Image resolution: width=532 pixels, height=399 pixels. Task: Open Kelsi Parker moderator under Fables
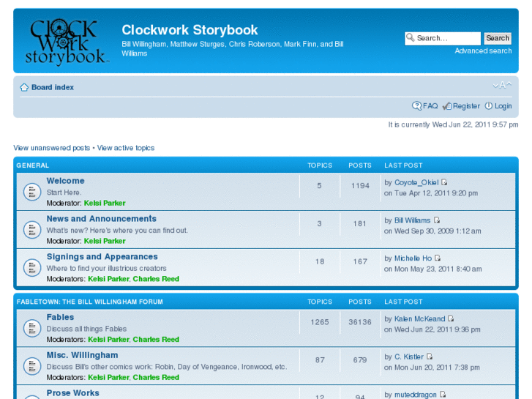coord(108,340)
